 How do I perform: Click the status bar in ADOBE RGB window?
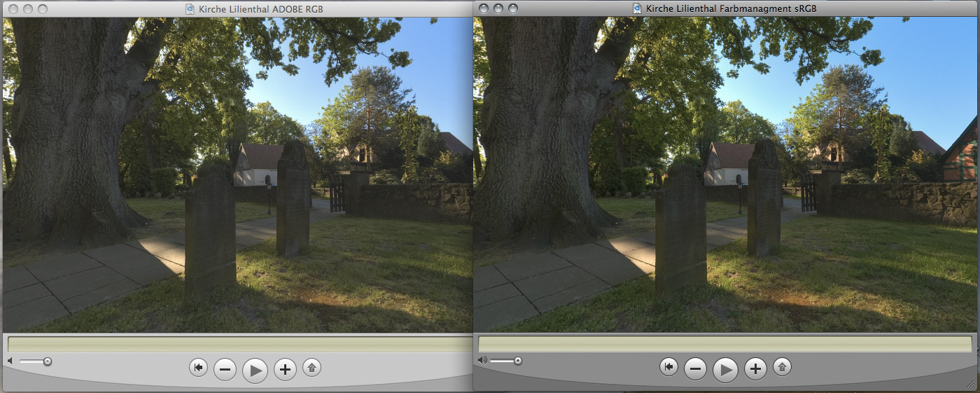click(238, 344)
